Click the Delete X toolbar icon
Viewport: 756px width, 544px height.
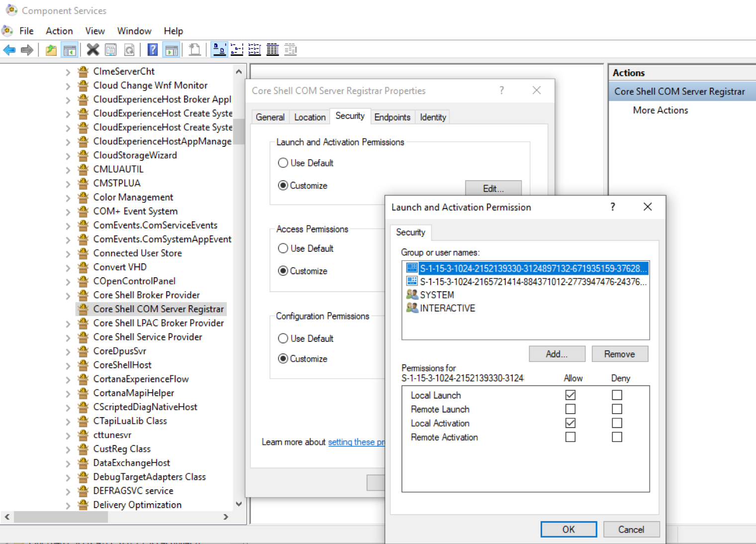(93, 50)
